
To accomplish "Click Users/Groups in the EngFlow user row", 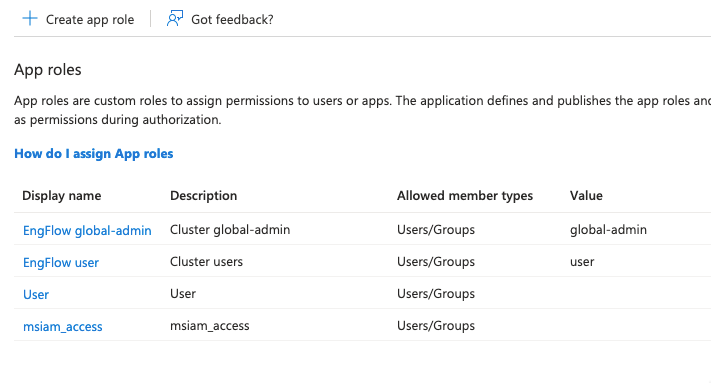I will click(436, 262).
